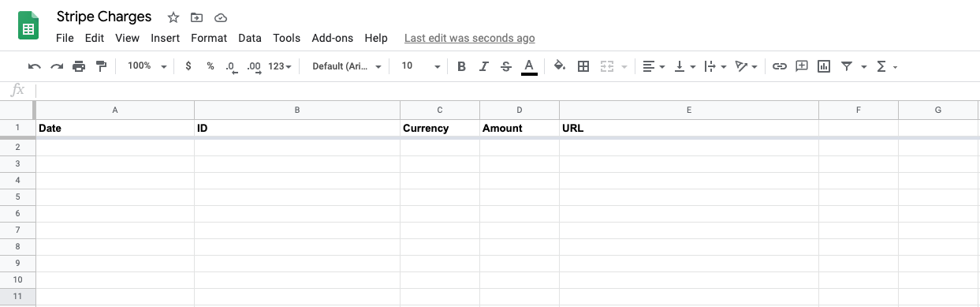Select row 5 header
Viewport: 980px width, 307px height.
click(x=17, y=197)
